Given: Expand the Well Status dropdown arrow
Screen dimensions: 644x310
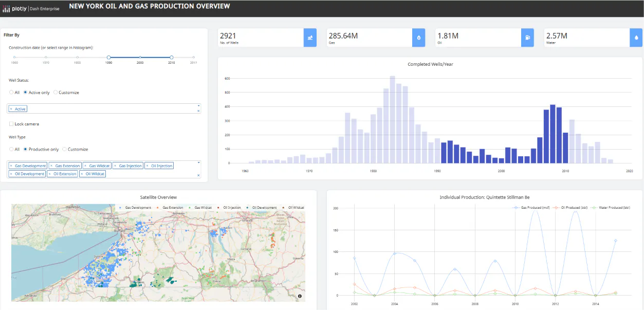Looking at the screenshot, I should (198, 106).
